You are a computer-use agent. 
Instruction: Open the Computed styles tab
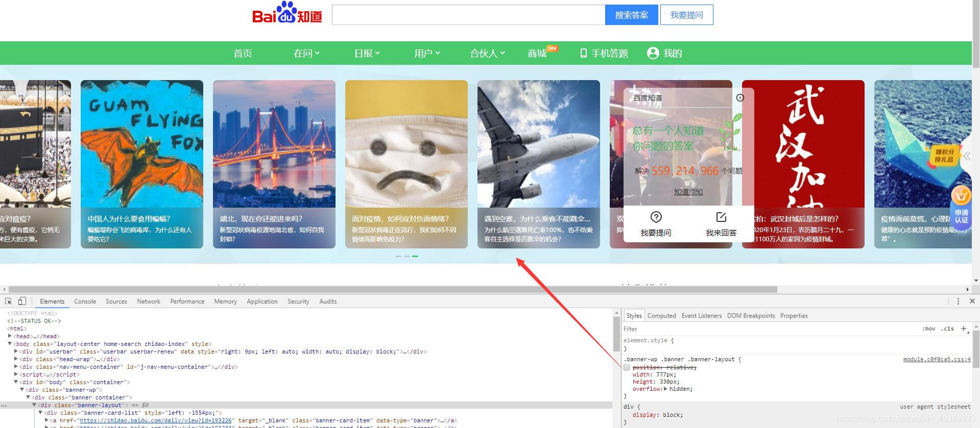661,316
